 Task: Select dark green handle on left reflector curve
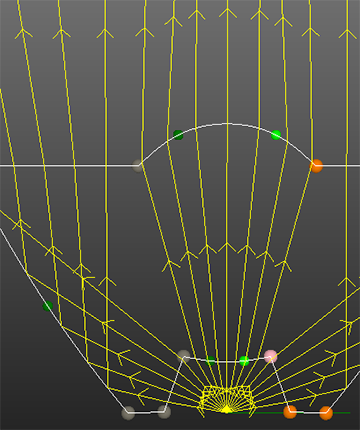[48, 306]
